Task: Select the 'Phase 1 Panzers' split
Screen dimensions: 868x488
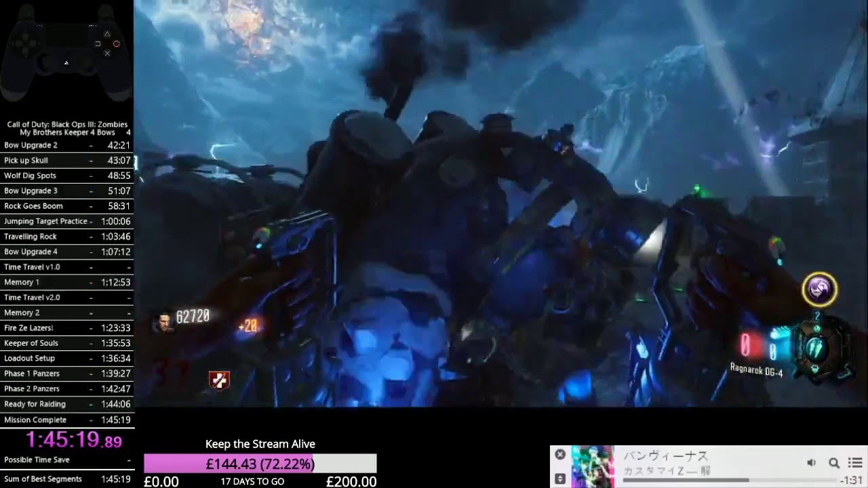Action: [67, 373]
